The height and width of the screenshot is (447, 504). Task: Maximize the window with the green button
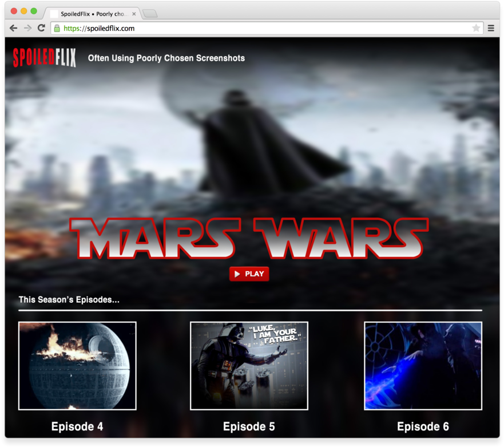coord(34,11)
